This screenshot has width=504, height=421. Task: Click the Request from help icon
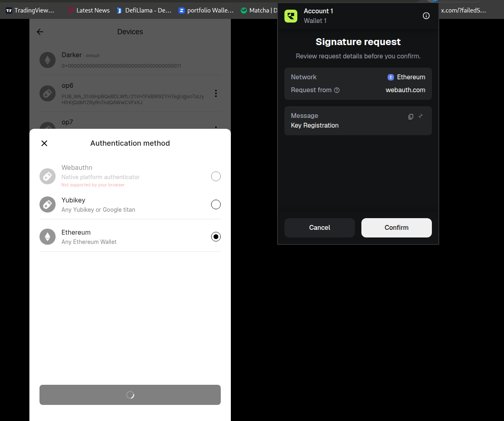[x=337, y=90]
